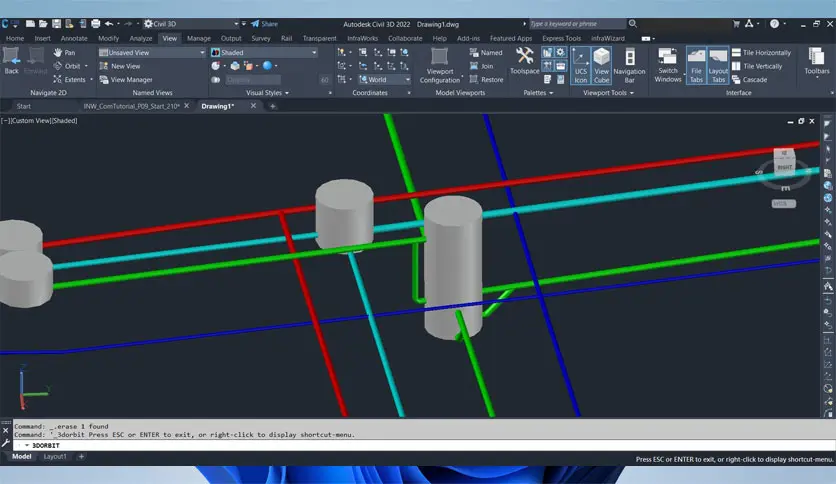The image size is (836, 484).
Task: Click the [Shaded] viewport style label
Action: (64, 120)
